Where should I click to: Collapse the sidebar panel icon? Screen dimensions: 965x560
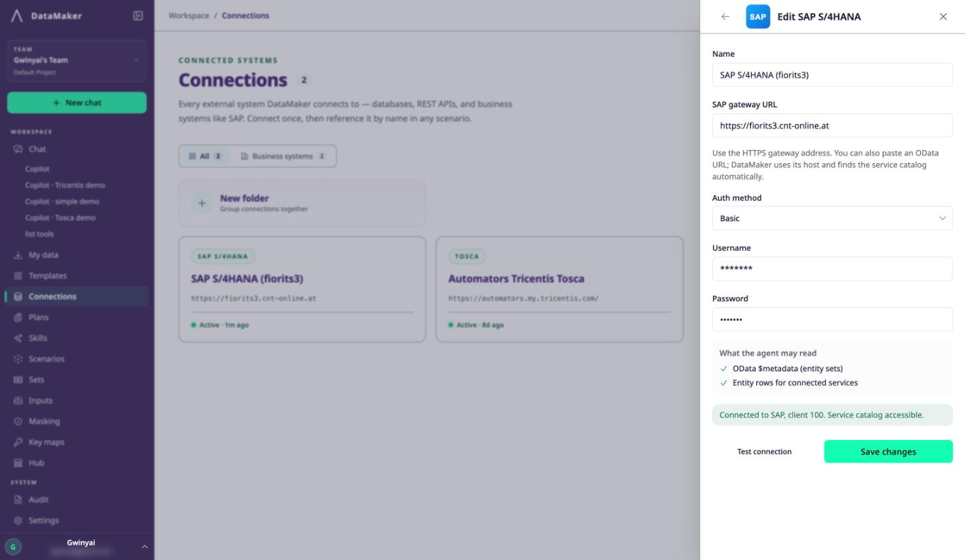pos(138,16)
